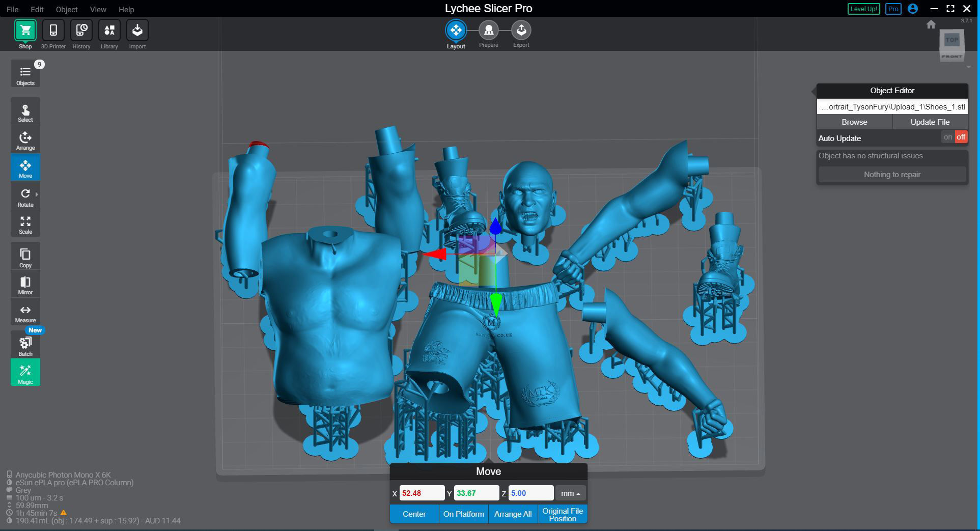Open the Edit menu
The height and width of the screenshot is (531, 980).
coord(37,9)
